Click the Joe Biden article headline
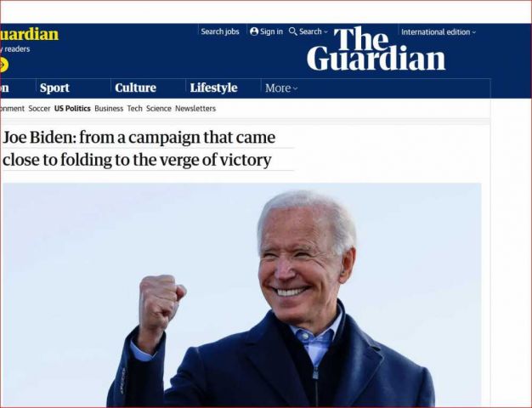532x408 pixels. tap(139, 149)
